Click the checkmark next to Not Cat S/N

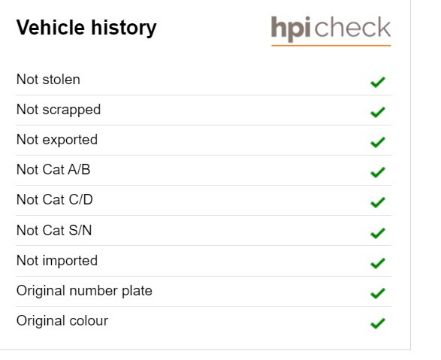tap(378, 233)
